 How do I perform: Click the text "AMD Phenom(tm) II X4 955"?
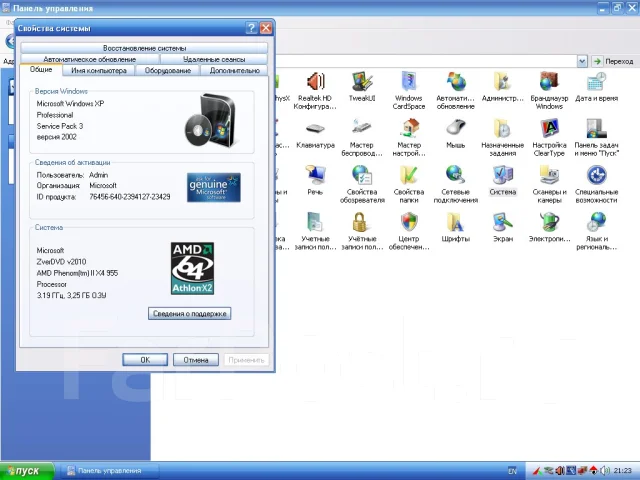click(77, 273)
